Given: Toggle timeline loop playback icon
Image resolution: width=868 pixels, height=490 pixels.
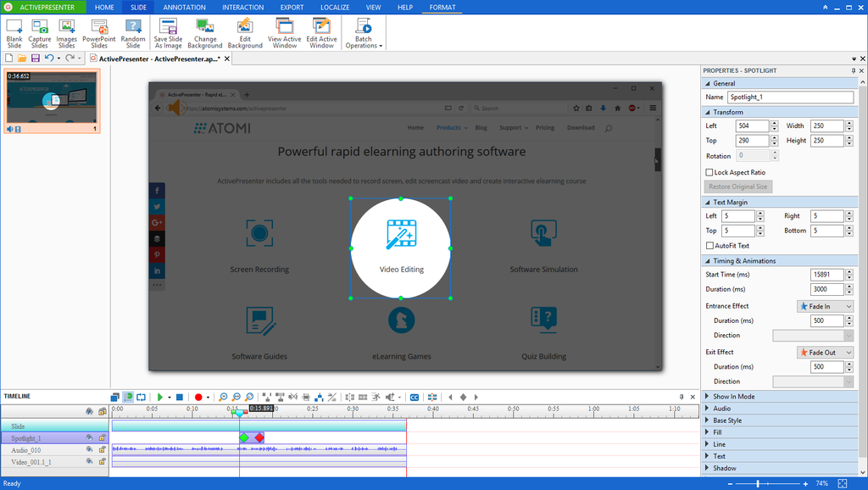Looking at the screenshot, I should pyautogui.click(x=142, y=397).
